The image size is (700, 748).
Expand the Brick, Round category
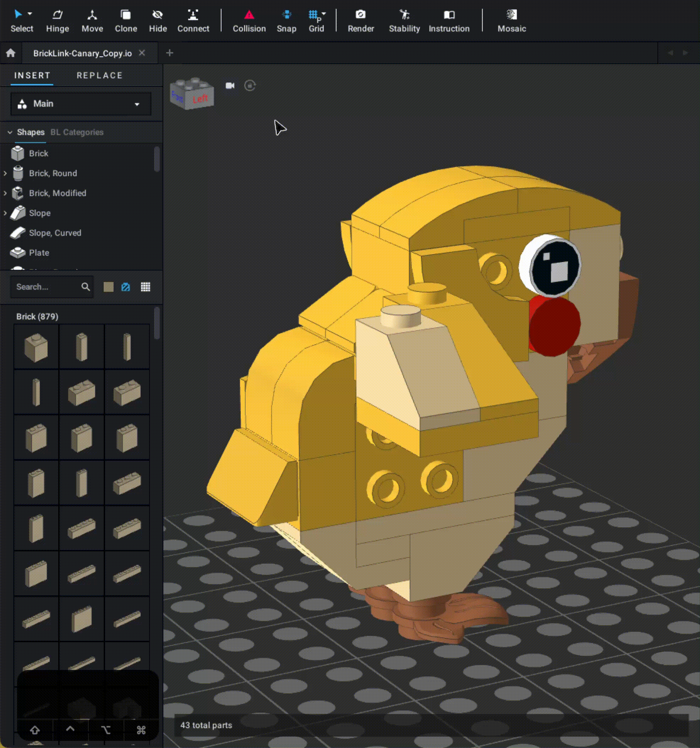tap(5, 174)
